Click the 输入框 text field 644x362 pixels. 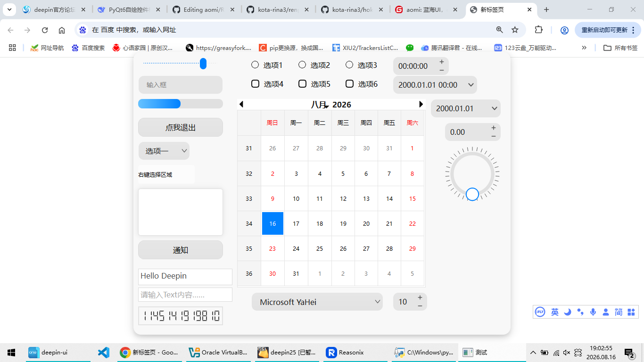tap(181, 85)
